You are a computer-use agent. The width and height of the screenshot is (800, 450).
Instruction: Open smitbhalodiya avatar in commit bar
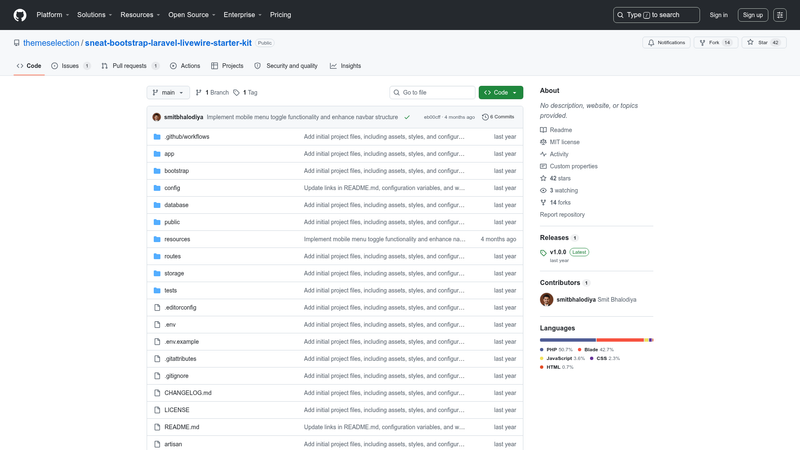tap(157, 117)
